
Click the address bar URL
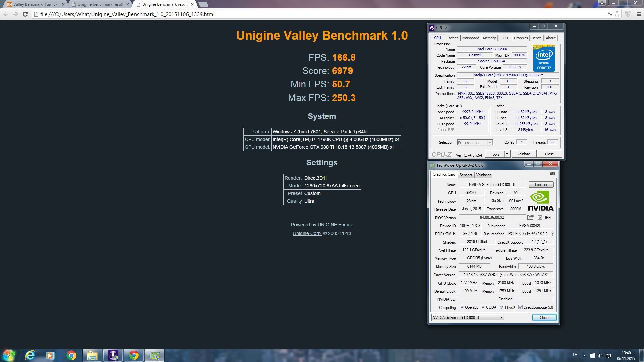tap(127, 14)
